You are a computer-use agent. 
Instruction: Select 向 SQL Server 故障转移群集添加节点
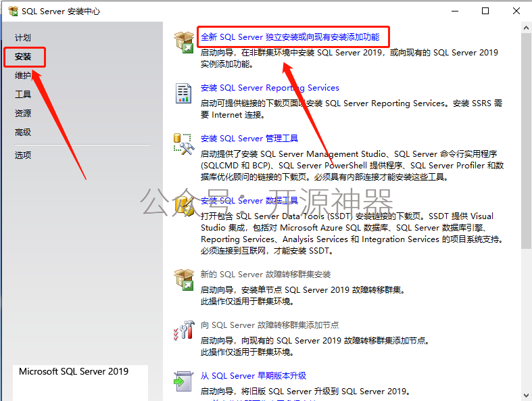pos(270,325)
